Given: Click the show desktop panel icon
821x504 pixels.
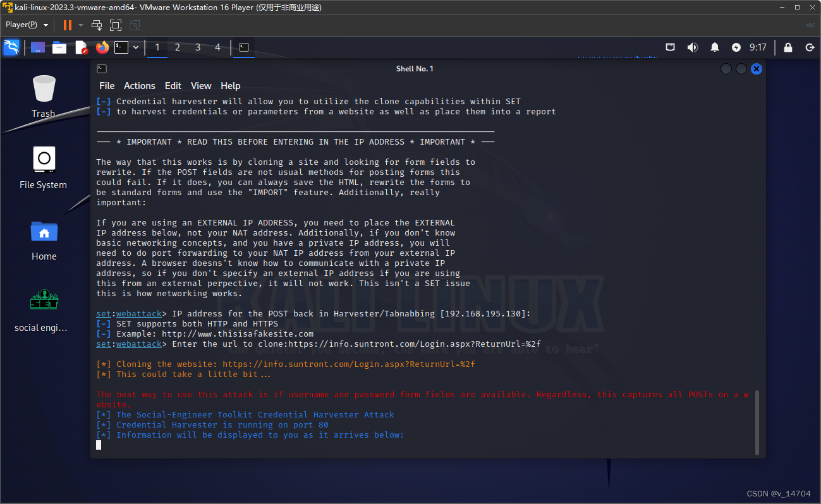Looking at the screenshot, I should (38, 47).
